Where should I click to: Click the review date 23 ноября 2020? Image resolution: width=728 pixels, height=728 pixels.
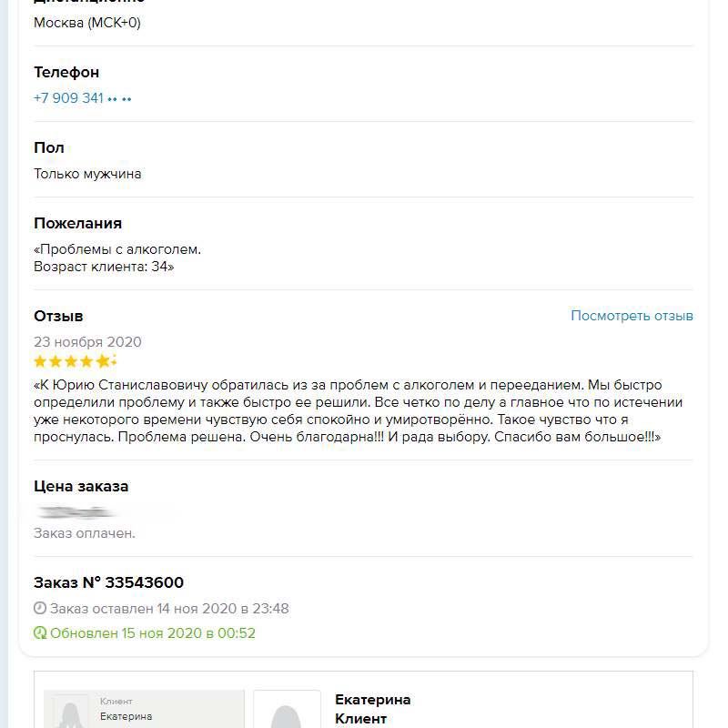(x=87, y=342)
